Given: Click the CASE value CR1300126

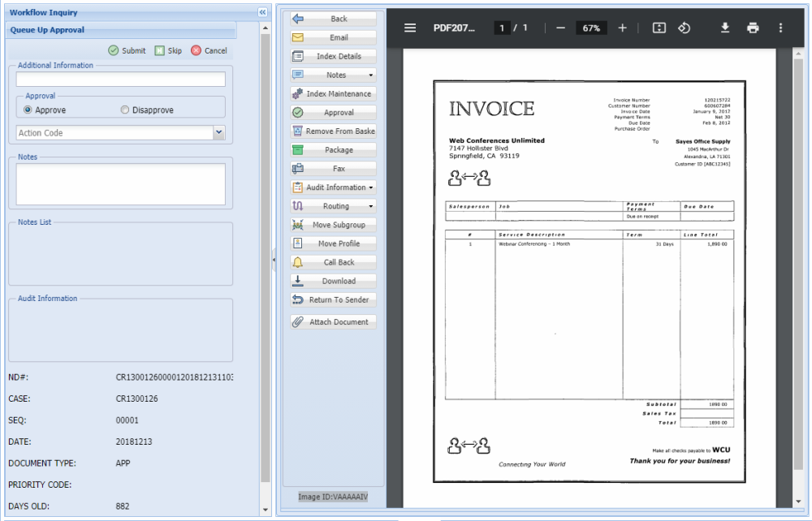Looking at the screenshot, I should tap(136, 398).
